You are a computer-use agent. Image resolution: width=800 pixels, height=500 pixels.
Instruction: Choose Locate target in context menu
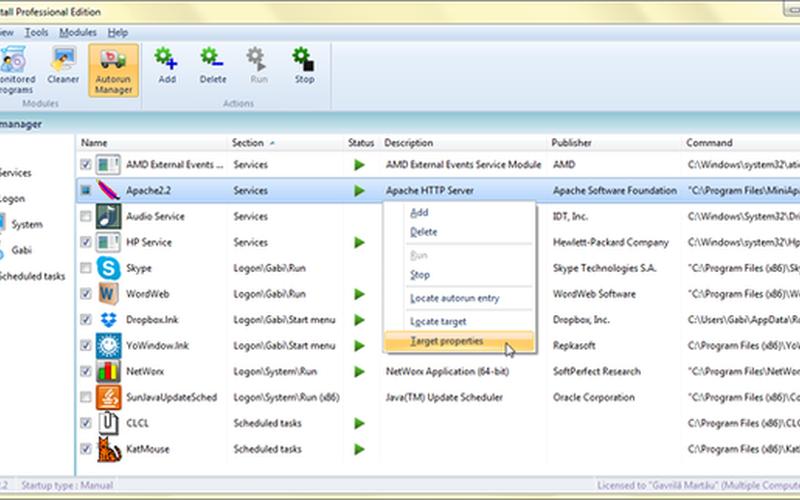pyautogui.click(x=459, y=322)
